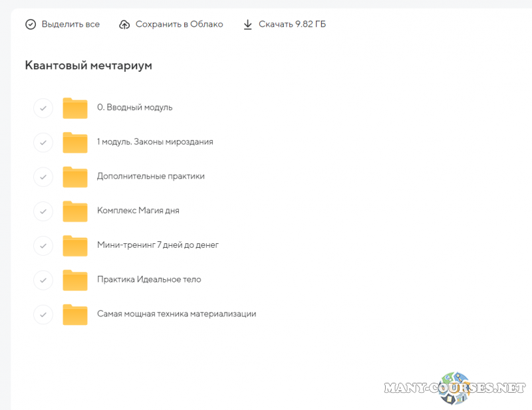Click the cloud upload icon in toolbar

click(124, 25)
